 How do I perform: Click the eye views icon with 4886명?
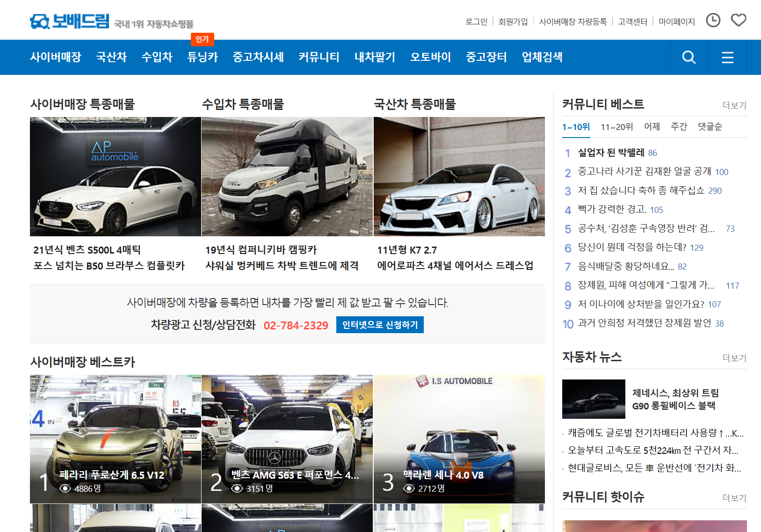[x=65, y=488]
